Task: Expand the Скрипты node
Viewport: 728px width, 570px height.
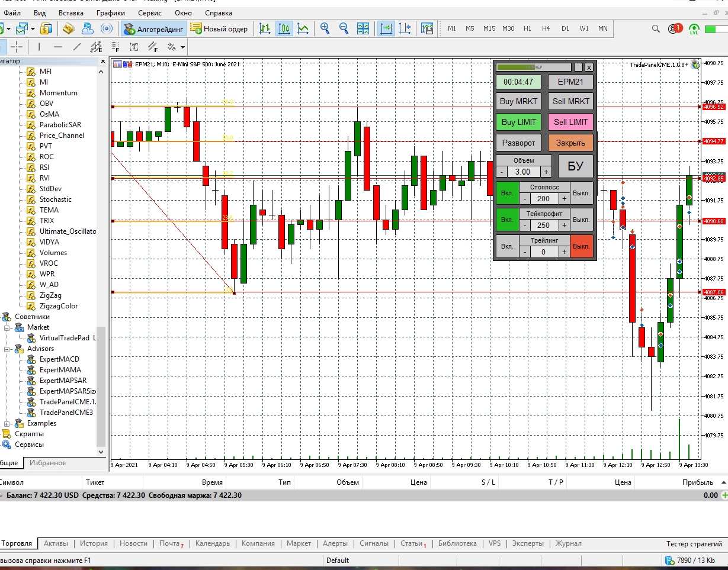Action: [29, 434]
